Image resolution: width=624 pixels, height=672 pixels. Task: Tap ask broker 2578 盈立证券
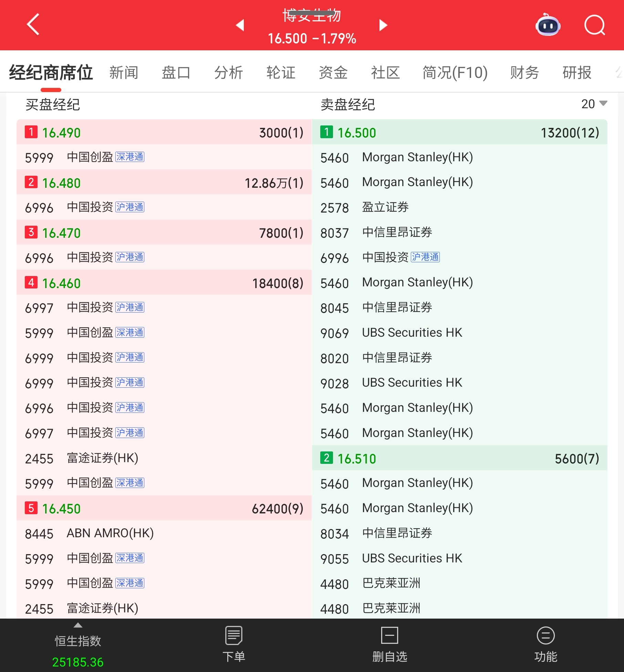tap(460, 207)
